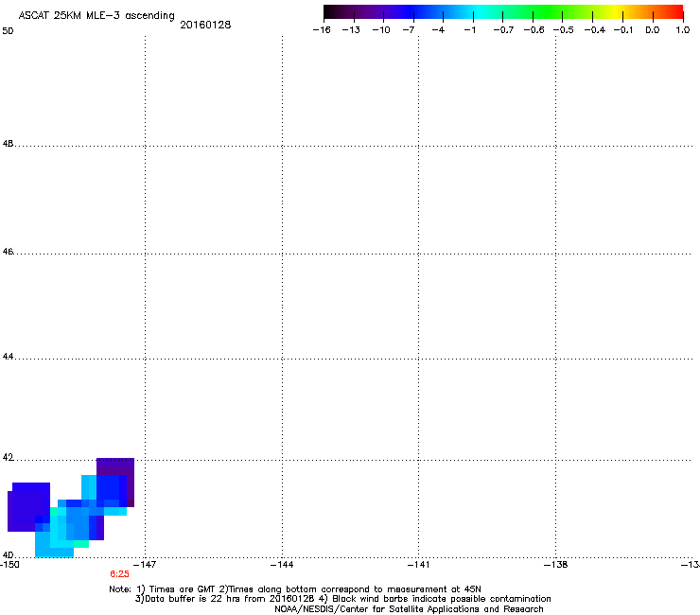The height and width of the screenshot is (615, 700).
Task: Select the 20160128 date label
Action: point(205,25)
